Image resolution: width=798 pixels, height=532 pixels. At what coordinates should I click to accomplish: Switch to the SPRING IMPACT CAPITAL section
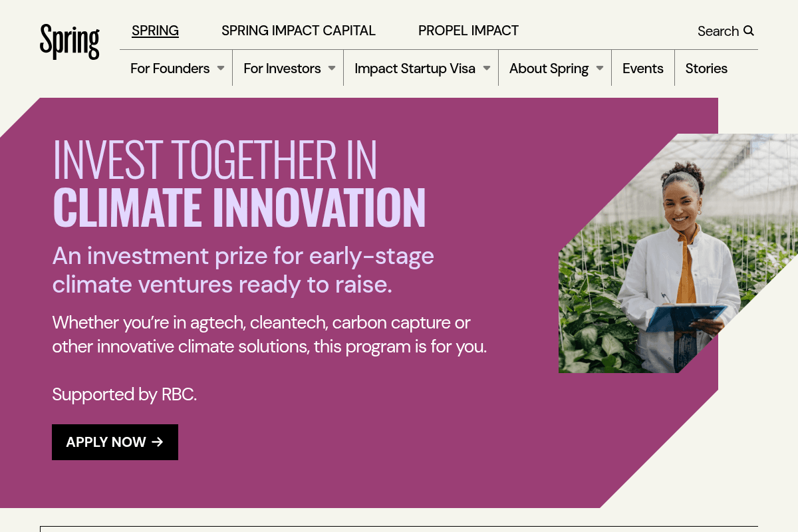click(298, 31)
